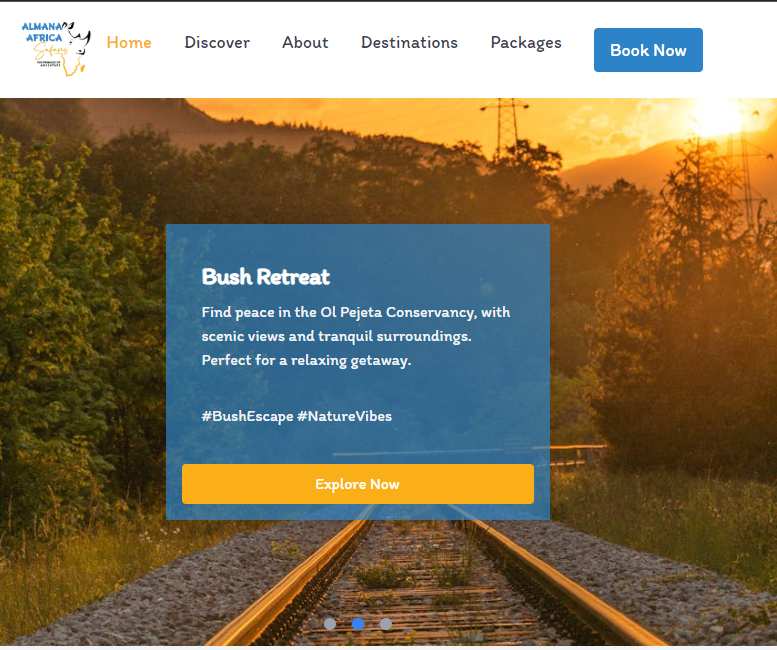Select the first carousel indicator dot
777x650 pixels.
(330, 624)
